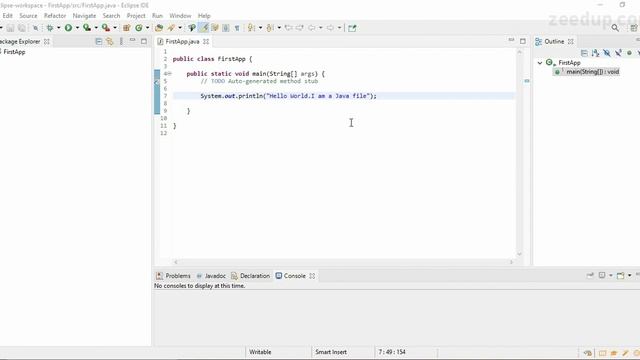Viewport: 640px width, 360px height.
Task: Open the Window menu
Action: pos(180,16)
